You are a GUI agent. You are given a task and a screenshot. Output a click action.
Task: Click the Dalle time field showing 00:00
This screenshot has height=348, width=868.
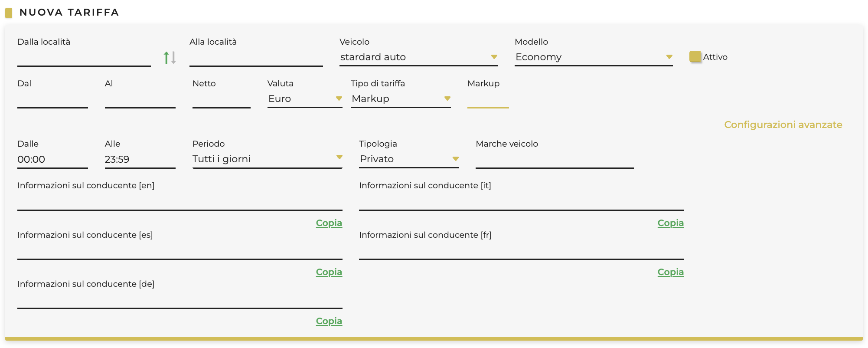pos(52,160)
